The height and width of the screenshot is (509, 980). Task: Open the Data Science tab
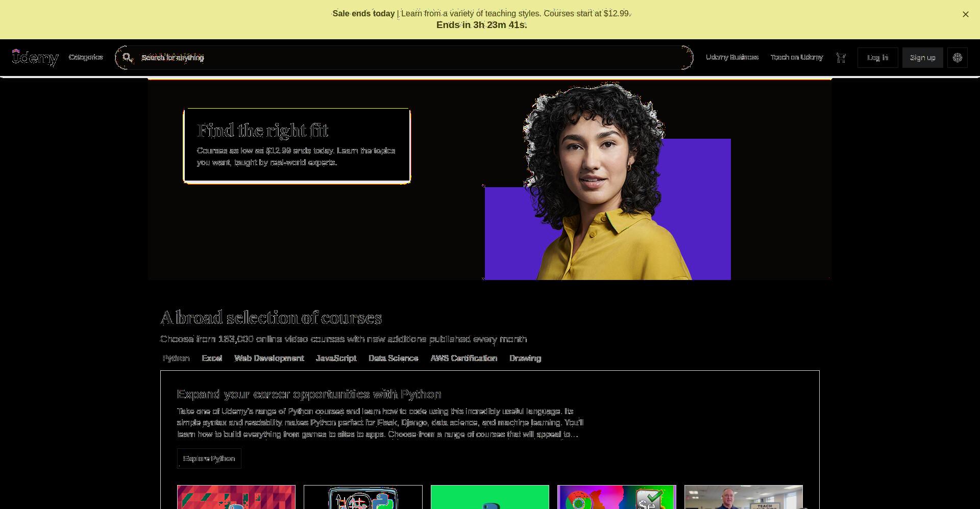pyautogui.click(x=393, y=358)
